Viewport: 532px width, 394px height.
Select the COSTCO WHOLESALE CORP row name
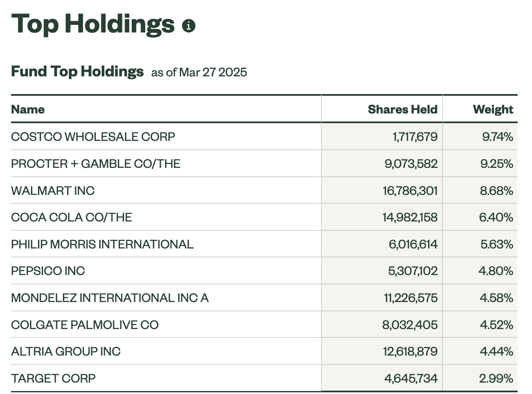click(x=93, y=137)
